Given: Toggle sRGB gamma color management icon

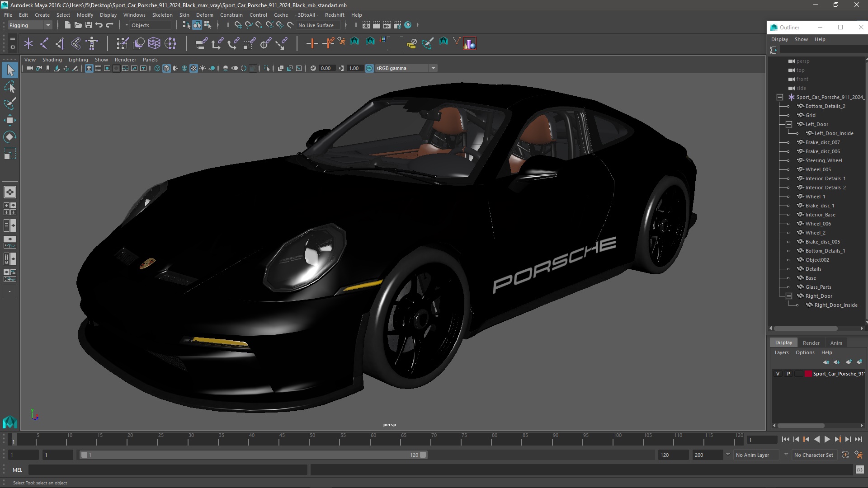Looking at the screenshot, I should click(x=369, y=68).
